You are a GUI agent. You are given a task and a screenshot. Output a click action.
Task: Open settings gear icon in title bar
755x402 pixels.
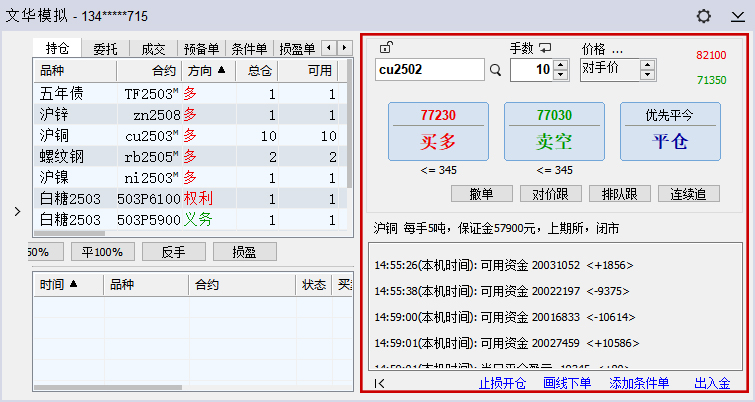coord(703,16)
